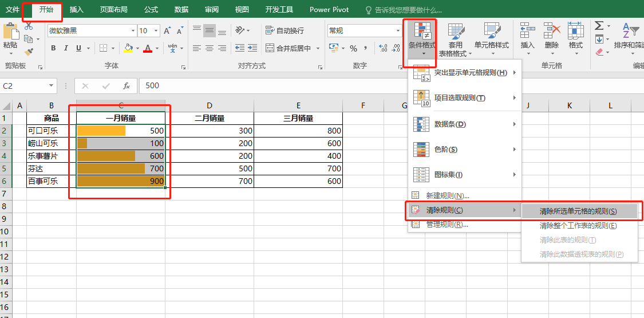Open the 文件 file menu
This screenshot has width=644, height=318.
point(13,10)
